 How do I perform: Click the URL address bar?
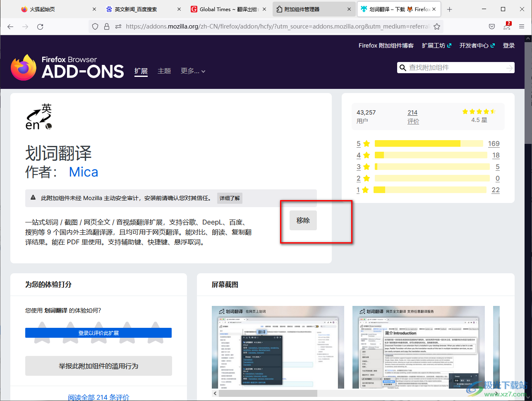pos(277,26)
